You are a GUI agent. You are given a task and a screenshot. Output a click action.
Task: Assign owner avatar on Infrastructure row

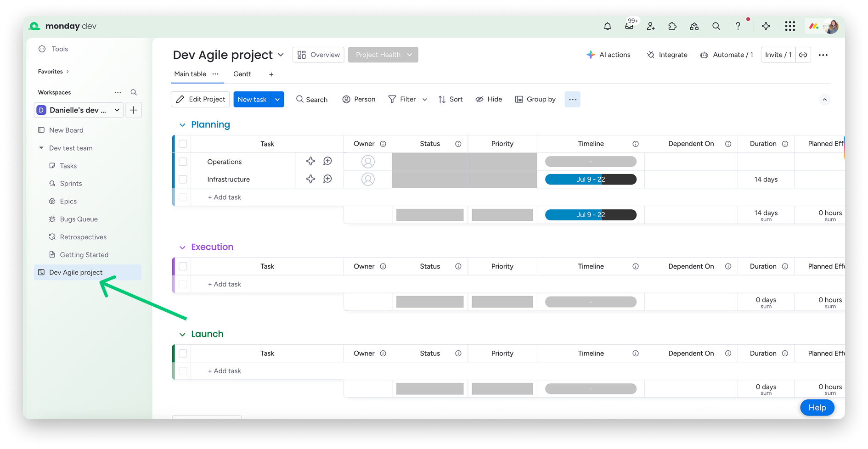[x=368, y=179]
